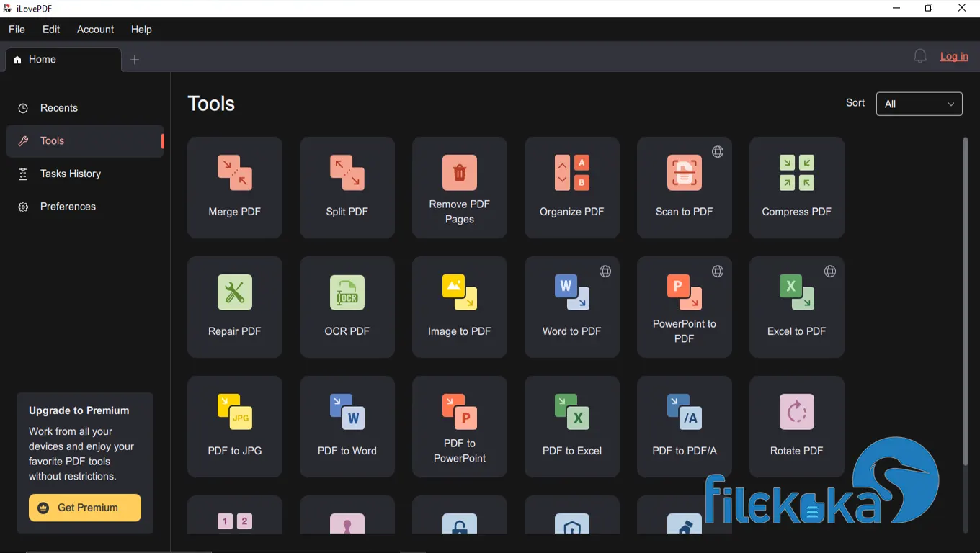This screenshot has height=553, width=980.
Task: Click the Log in link
Action: tap(954, 56)
